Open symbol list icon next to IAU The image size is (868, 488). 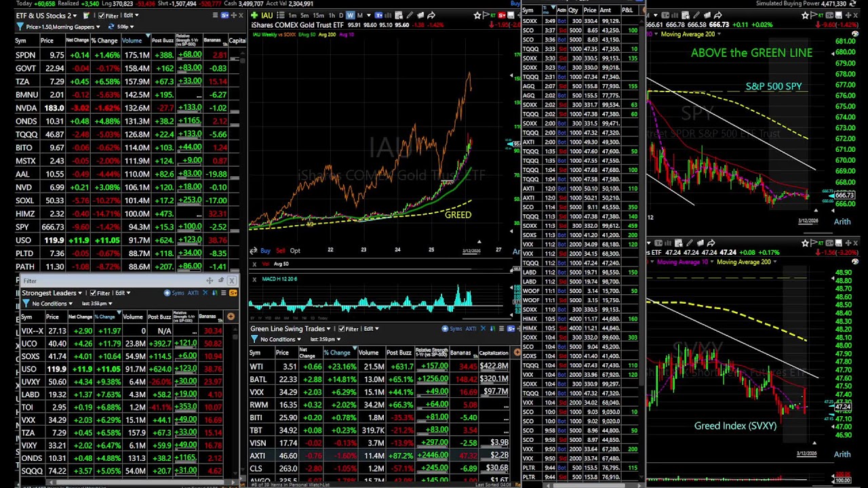(281, 16)
